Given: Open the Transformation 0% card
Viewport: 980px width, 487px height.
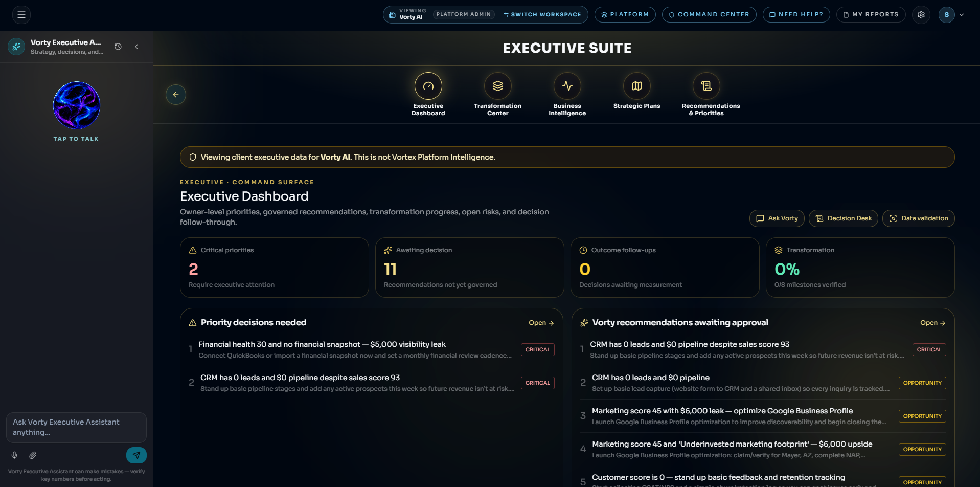Looking at the screenshot, I should click(860, 268).
